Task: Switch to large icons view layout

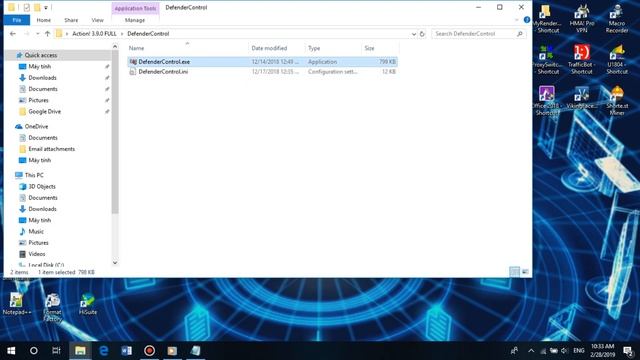Action: tap(525, 271)
